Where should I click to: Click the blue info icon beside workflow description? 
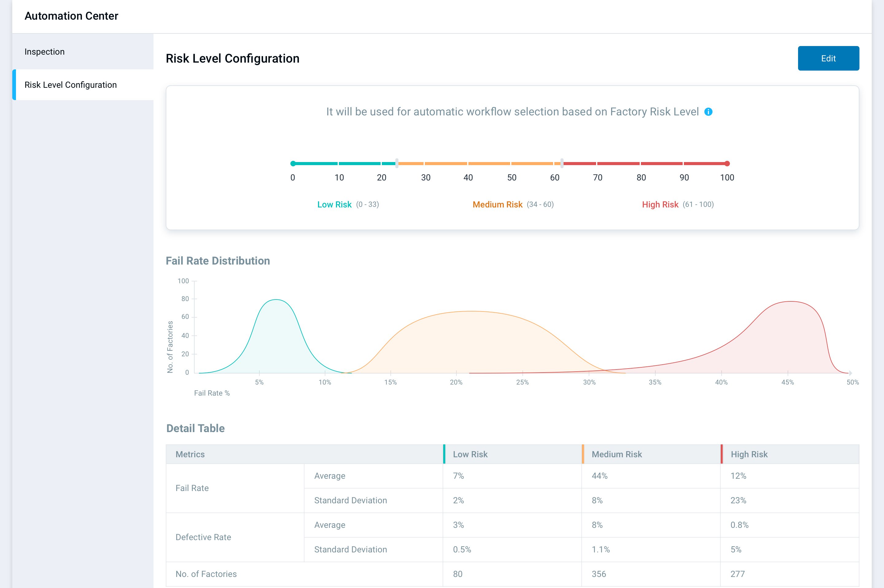coord(708,112)
